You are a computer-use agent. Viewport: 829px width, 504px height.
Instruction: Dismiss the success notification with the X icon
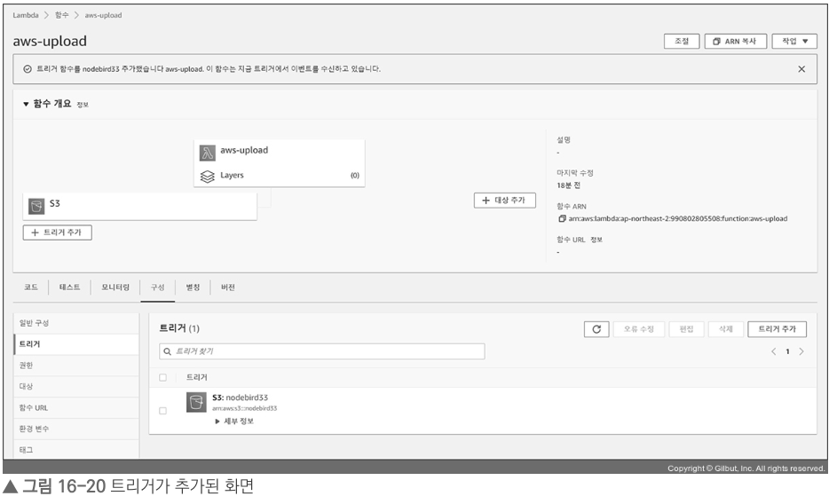[801, 69]
